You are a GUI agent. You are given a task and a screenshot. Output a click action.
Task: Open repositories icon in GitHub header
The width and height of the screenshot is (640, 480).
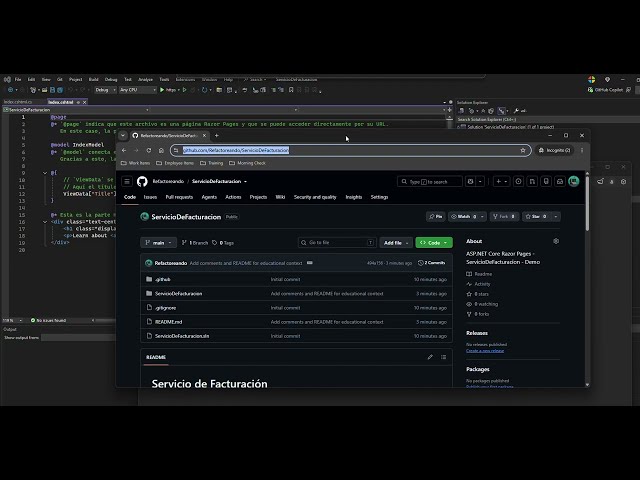coord(546,182)
